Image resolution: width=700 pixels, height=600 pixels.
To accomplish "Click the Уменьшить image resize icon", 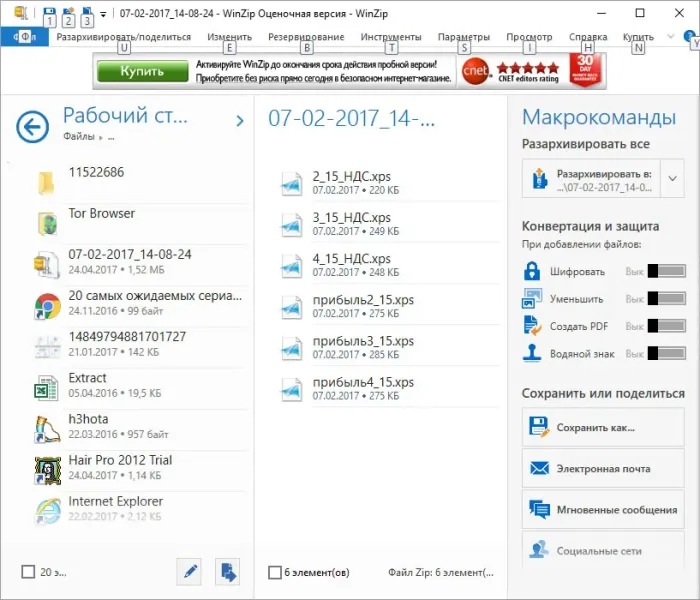I will coord(532,298).
